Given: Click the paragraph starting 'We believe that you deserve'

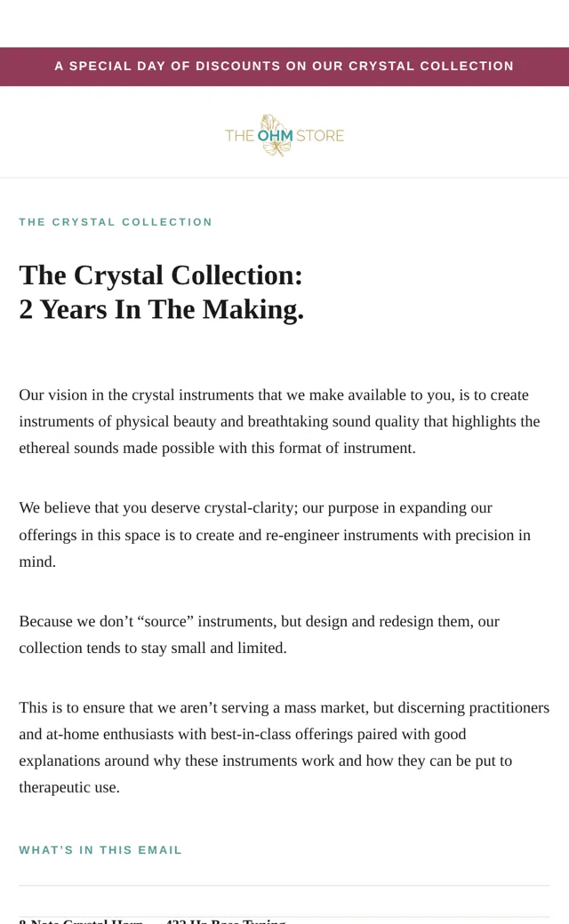Looking at the screenshot, I should click(x=275, y=535).
